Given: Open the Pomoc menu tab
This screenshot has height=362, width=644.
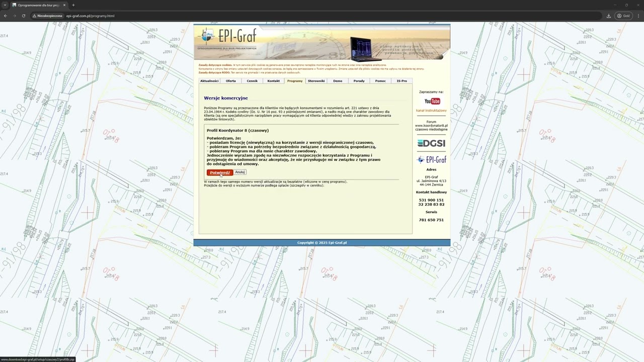Looking at the screenshot, I should [x=380, y=81].
